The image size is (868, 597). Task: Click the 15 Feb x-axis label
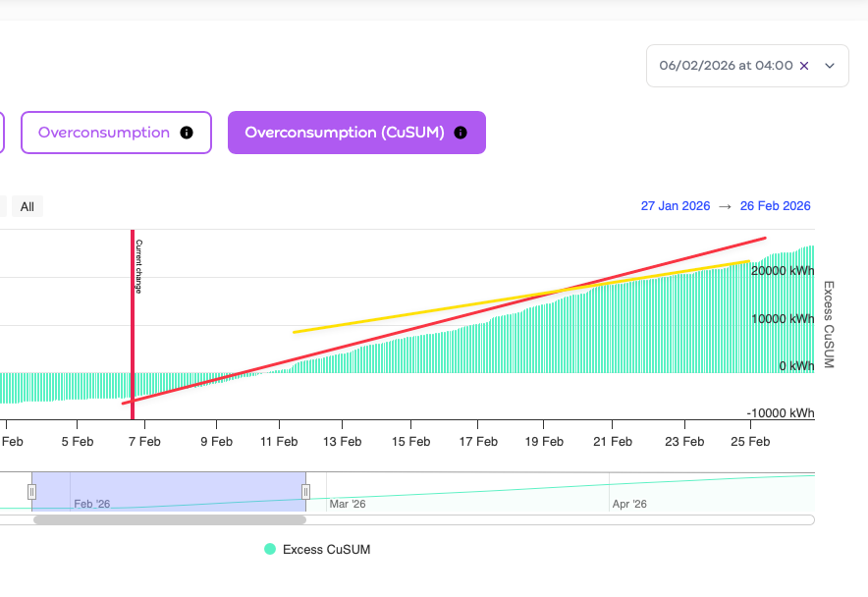pos(410,442)
